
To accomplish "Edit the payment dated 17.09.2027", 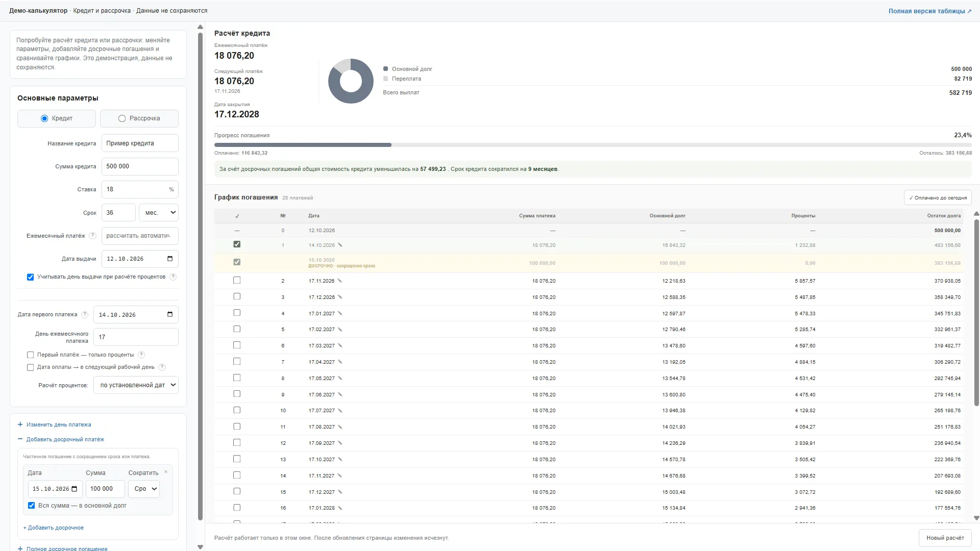I will pos(340,443).
